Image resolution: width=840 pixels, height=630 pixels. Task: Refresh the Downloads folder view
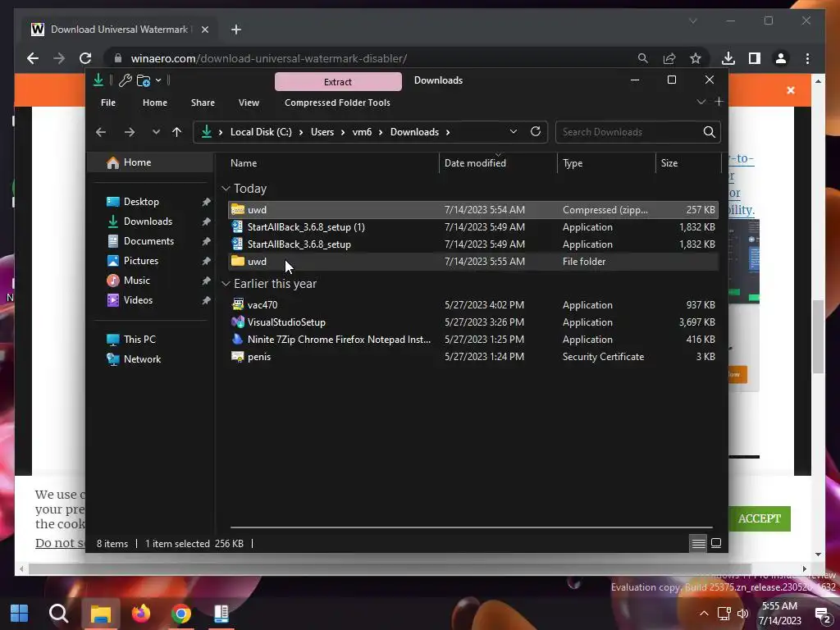coord(536,132)
